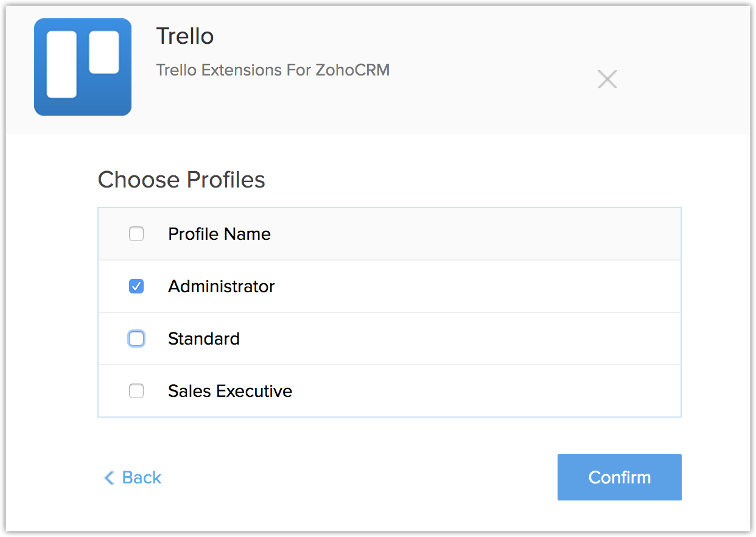Close the Trello extension dialog
The width and height of the screenshot is (756, 537).
607,79
